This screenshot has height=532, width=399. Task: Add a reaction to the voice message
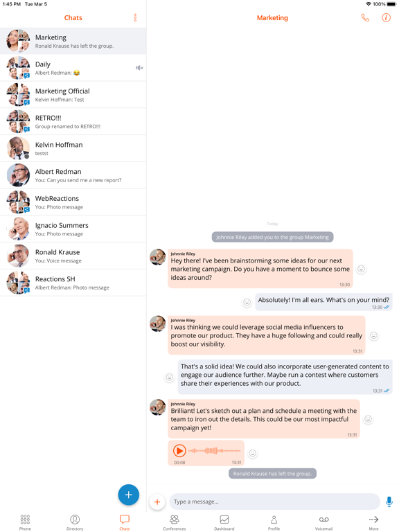[252, 453]
